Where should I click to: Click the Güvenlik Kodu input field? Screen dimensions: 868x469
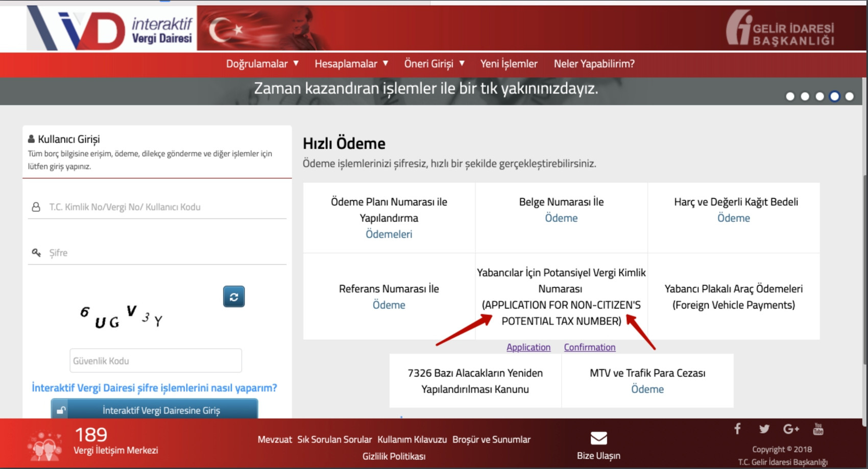pos(156,361)
